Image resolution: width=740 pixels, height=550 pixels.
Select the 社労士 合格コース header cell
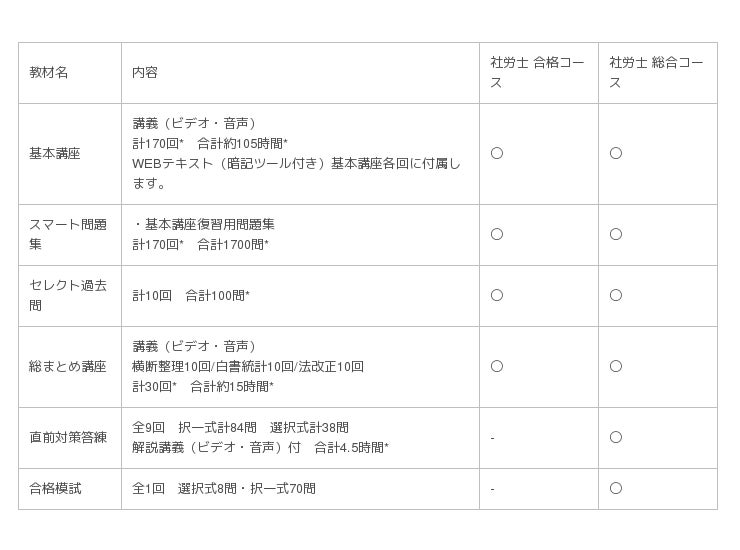point(537,73)
